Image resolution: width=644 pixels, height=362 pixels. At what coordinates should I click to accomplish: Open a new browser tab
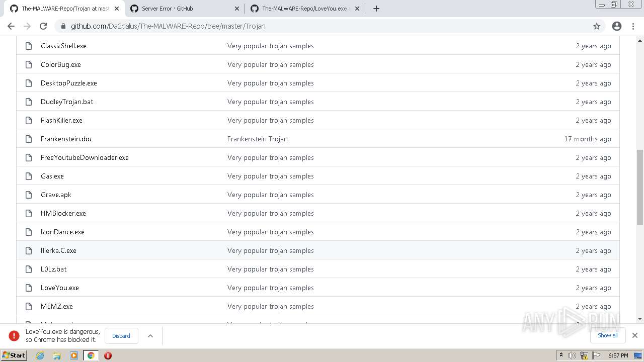[376, 9]
